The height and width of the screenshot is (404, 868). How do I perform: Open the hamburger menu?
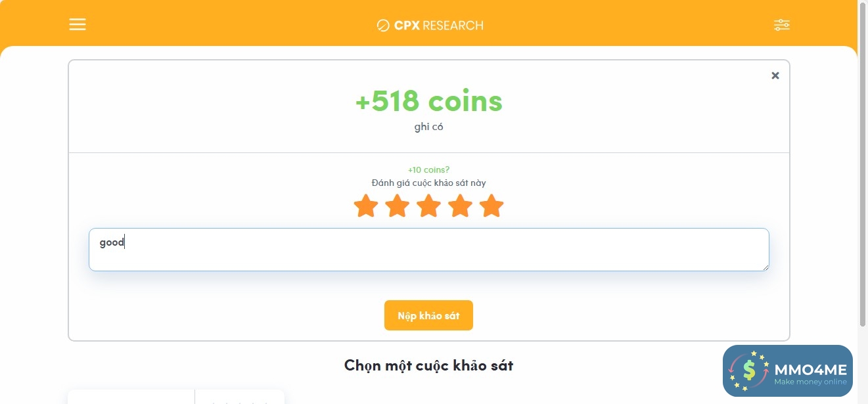[x=78, y=25]
